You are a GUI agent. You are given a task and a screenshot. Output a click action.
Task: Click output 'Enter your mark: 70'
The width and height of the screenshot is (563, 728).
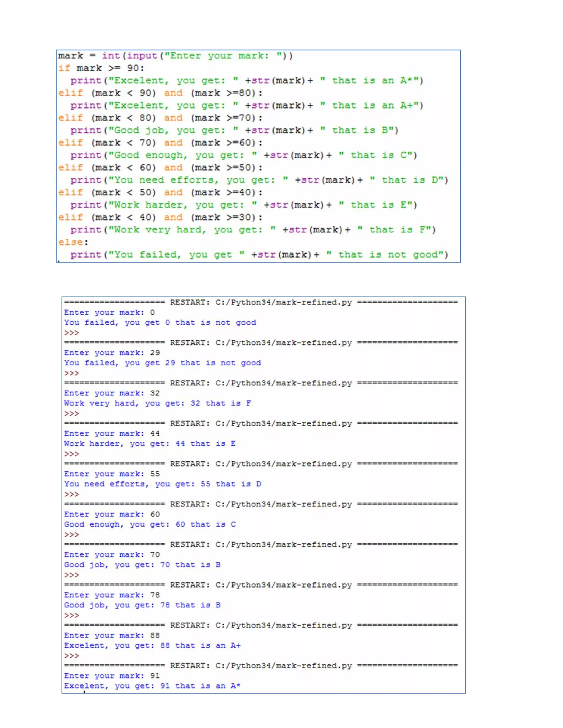point(112,554)
